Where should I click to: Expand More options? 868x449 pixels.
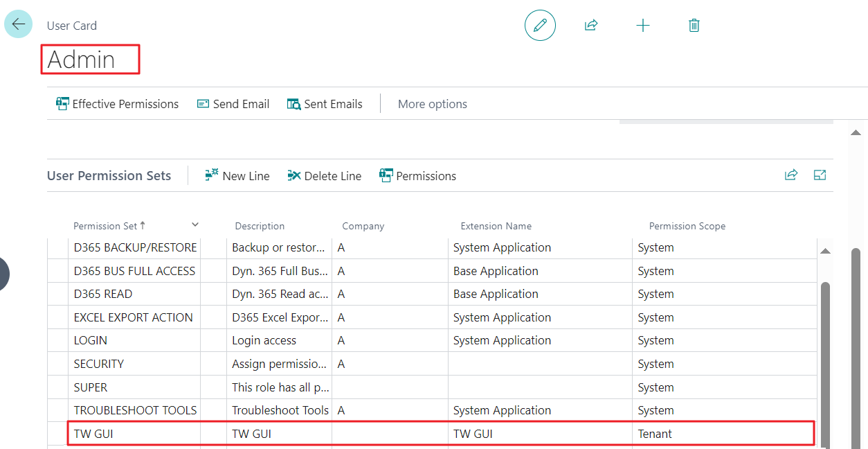433,104
